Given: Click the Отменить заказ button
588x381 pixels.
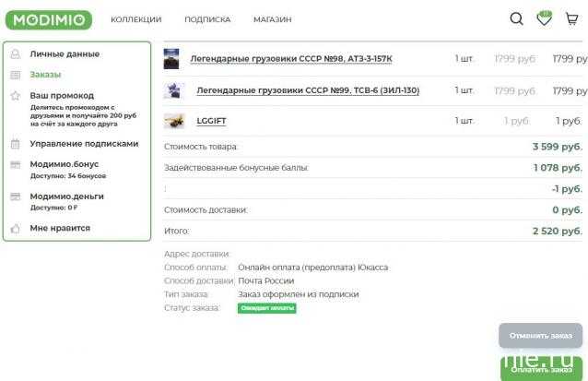Looking at the screenshot, I should (x=540, y=336).
